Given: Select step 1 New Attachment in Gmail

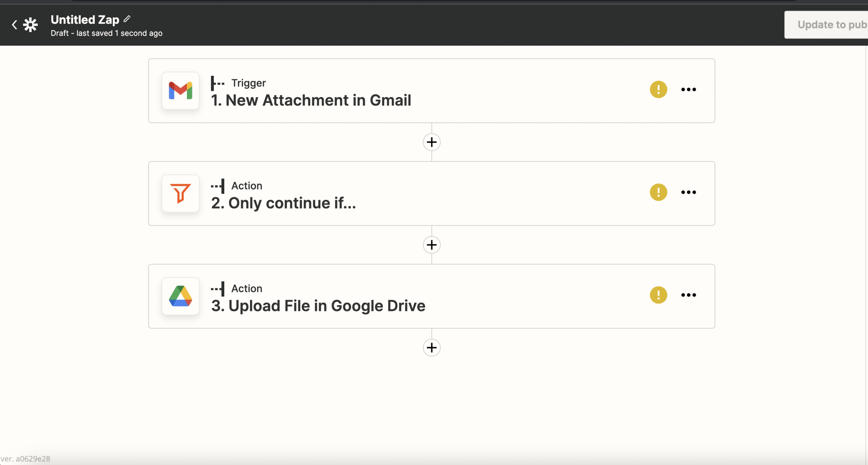Looking at the screenshot, I should pos(311,100).
